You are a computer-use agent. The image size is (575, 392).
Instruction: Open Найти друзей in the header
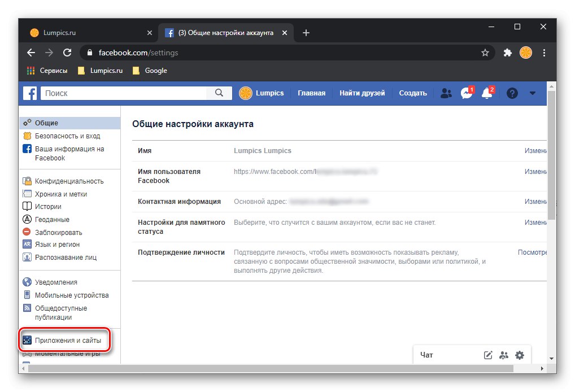[x=362, y=93]
